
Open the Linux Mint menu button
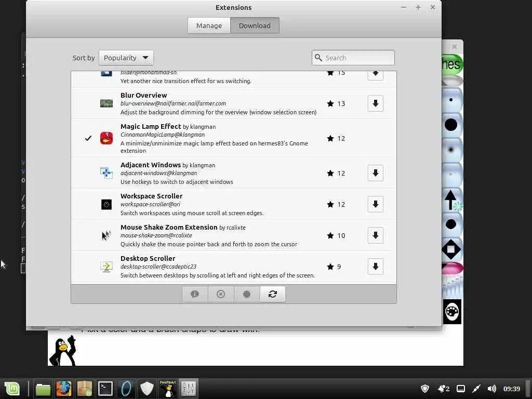point(12,389)
